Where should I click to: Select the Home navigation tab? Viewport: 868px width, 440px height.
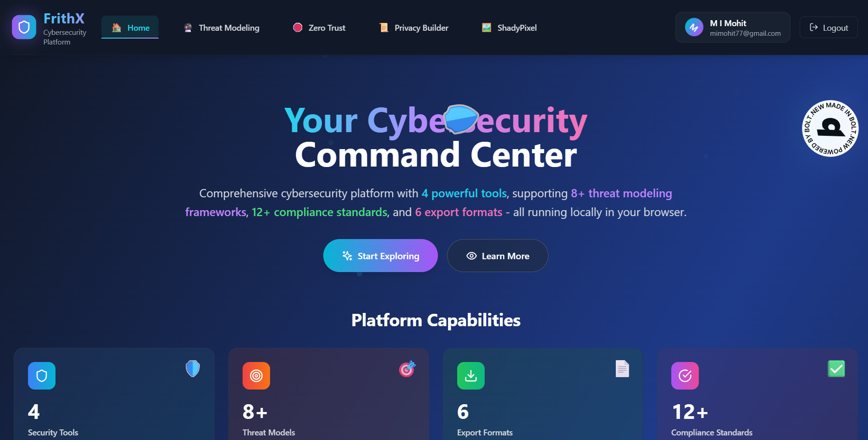[x=130, y=28]
